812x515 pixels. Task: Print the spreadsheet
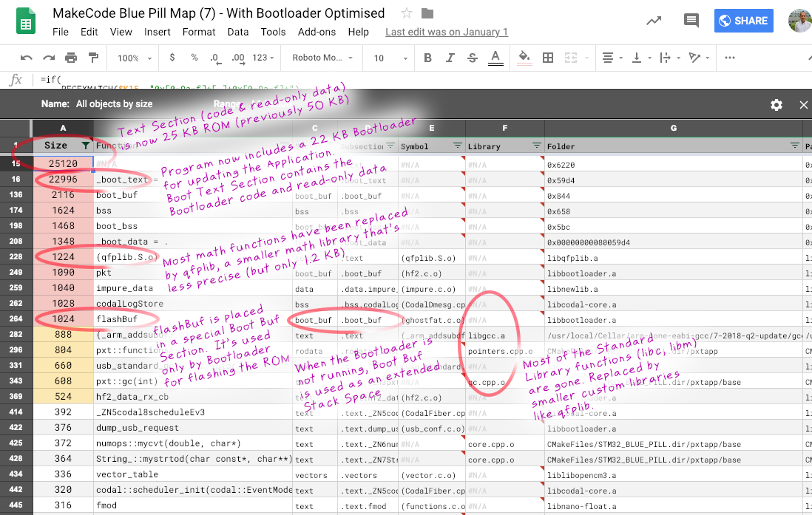71,58
